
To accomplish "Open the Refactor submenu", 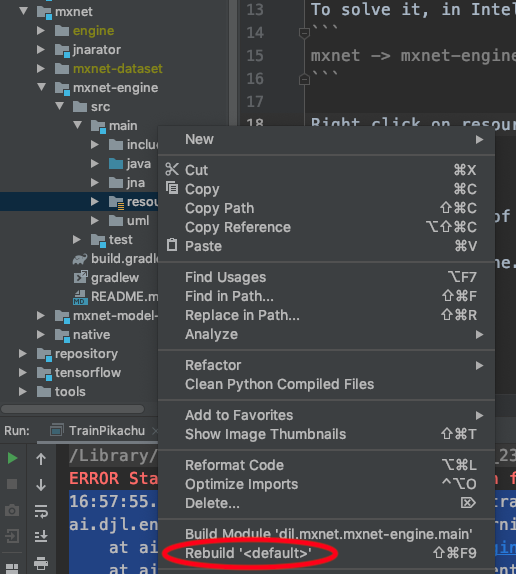I will pos(326,365).
